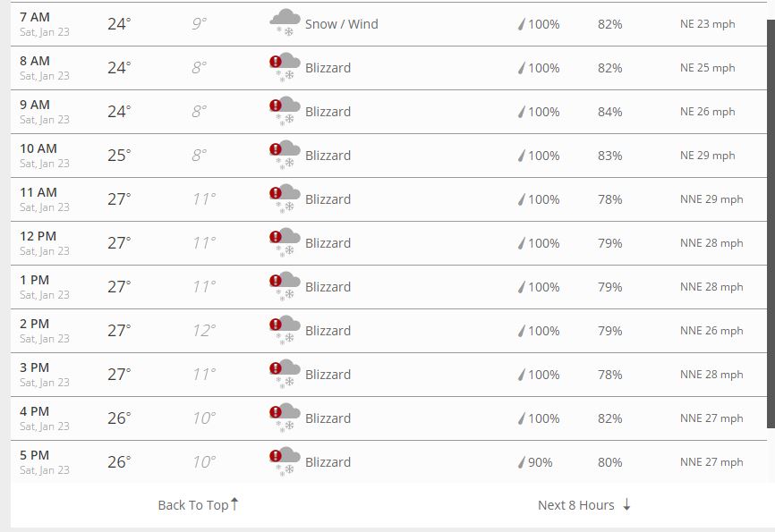The height and width of the screenshot is (532, 775).
Task: Click the Blizzard icon in 2 PM row
Action: pos(285,330)
